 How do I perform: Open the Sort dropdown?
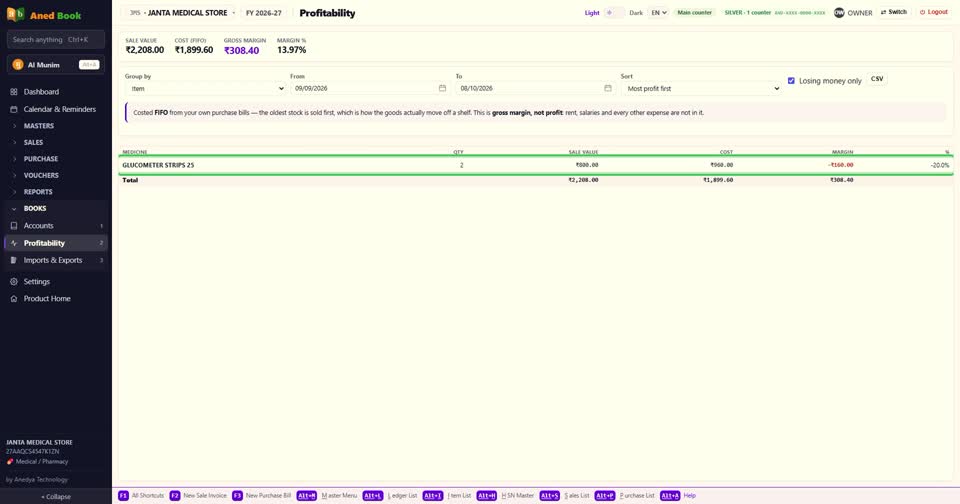click(x=701, y=88)
